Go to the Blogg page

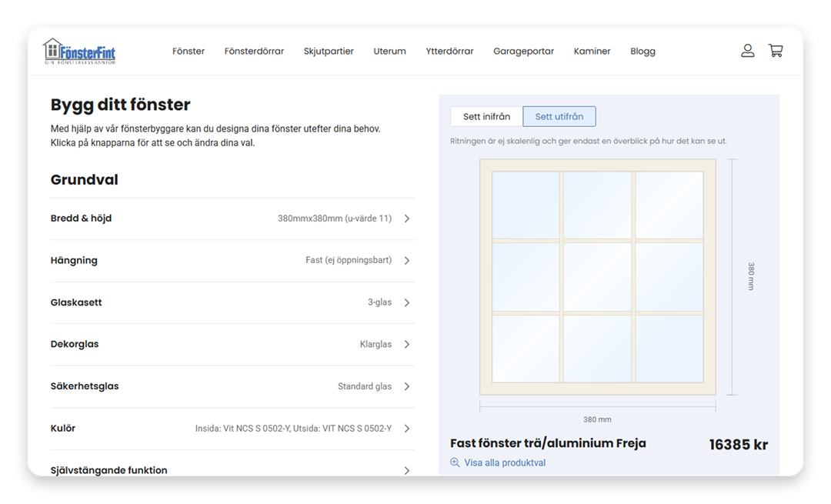tap(642, 51)
